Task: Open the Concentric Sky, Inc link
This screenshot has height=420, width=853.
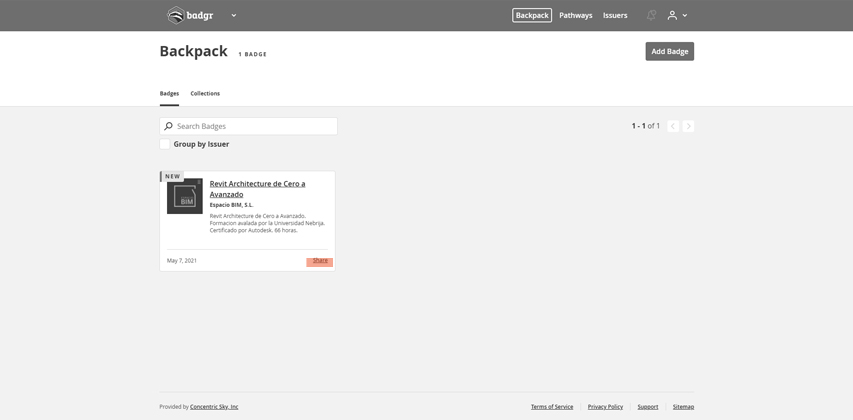Action: pos(214,406)
